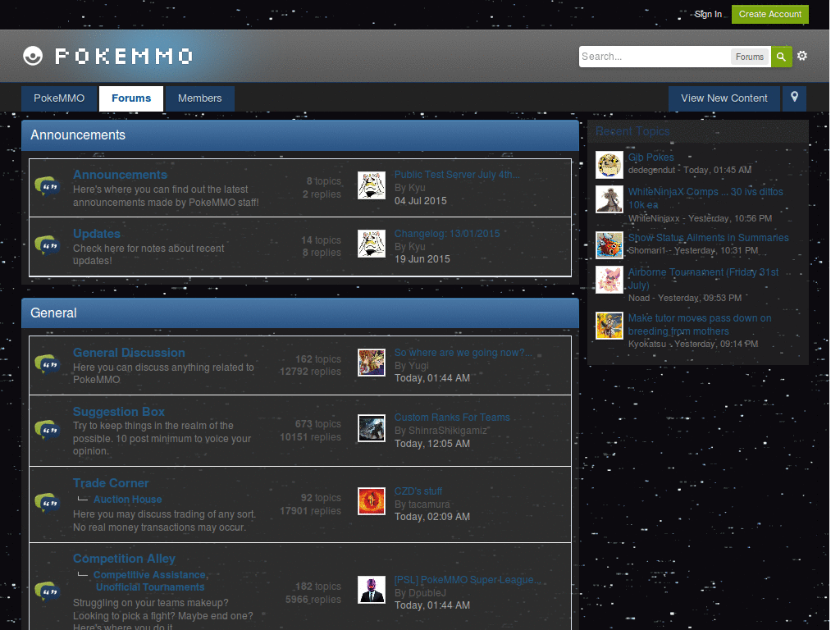Click the Announcements forum speech-bubble icon
The image size is (840, 630).
pos(47,188)
